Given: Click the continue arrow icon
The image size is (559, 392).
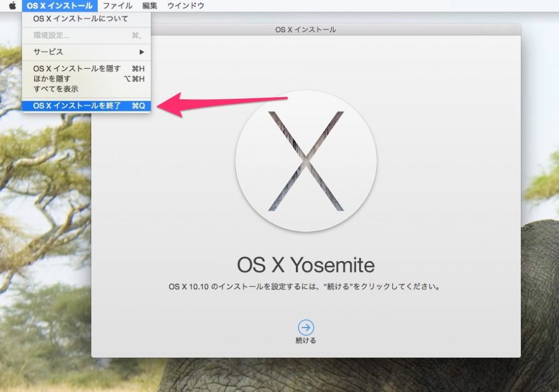Looking at the screenshot, I should (306, 328).
